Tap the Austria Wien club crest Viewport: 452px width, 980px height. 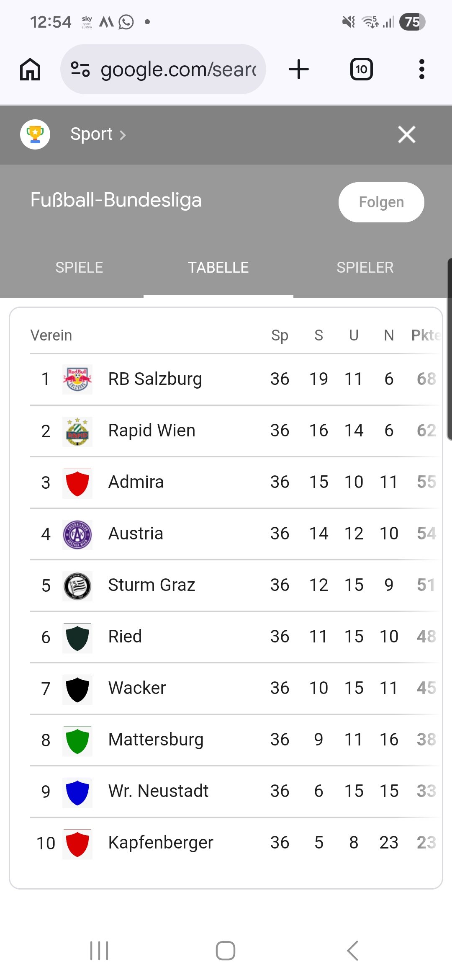(x=77, y=534)
